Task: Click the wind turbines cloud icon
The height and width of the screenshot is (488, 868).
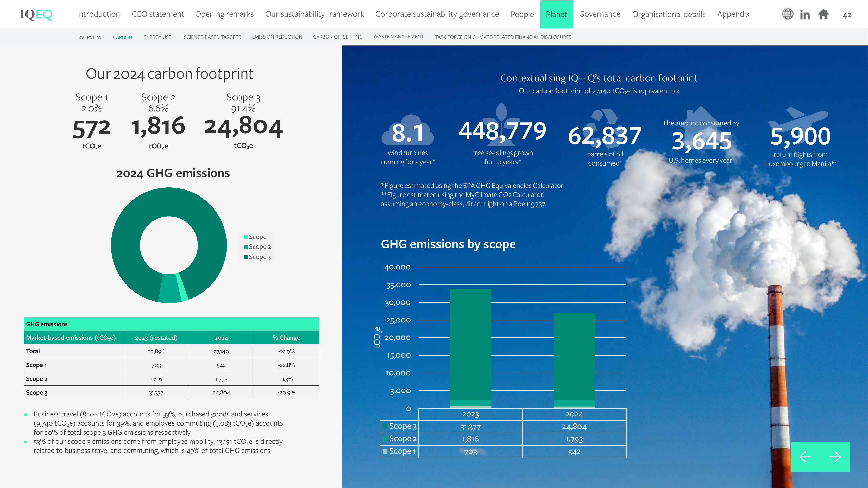Action: [x=407, y=130]
